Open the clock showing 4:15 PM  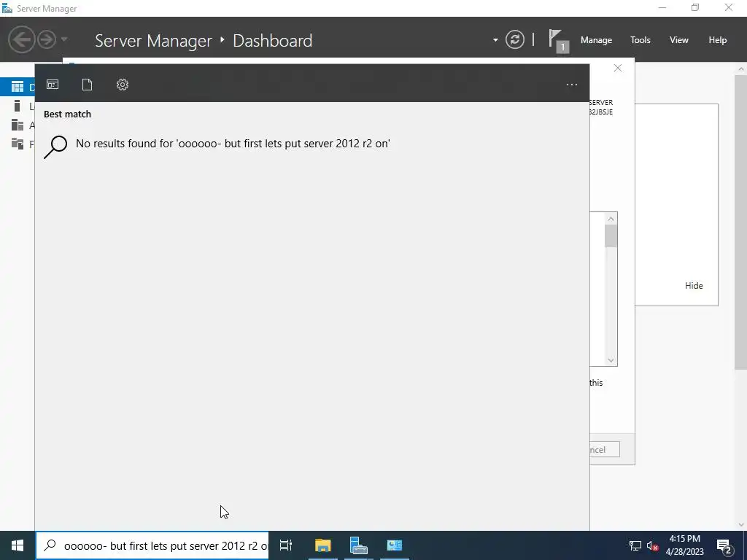pyautogui.click(x=684, y=545)
